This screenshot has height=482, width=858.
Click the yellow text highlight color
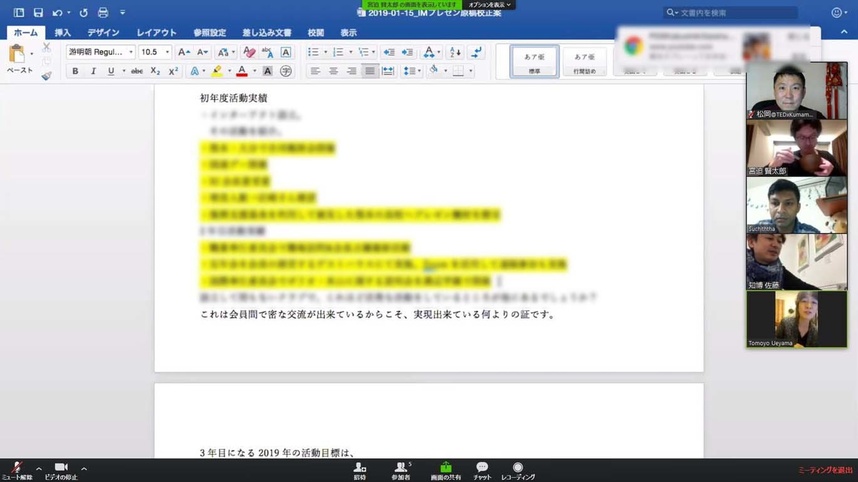(217, 71)
